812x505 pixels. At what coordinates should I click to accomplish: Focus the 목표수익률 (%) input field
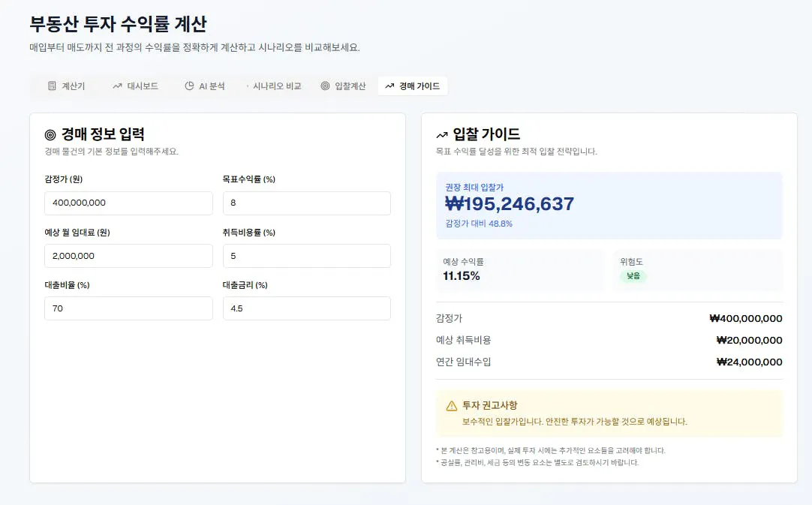pos(307,203)
